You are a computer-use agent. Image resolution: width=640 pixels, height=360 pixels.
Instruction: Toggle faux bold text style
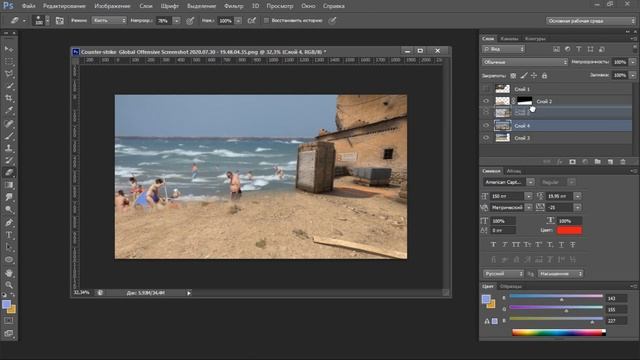[x=493, y=244]
